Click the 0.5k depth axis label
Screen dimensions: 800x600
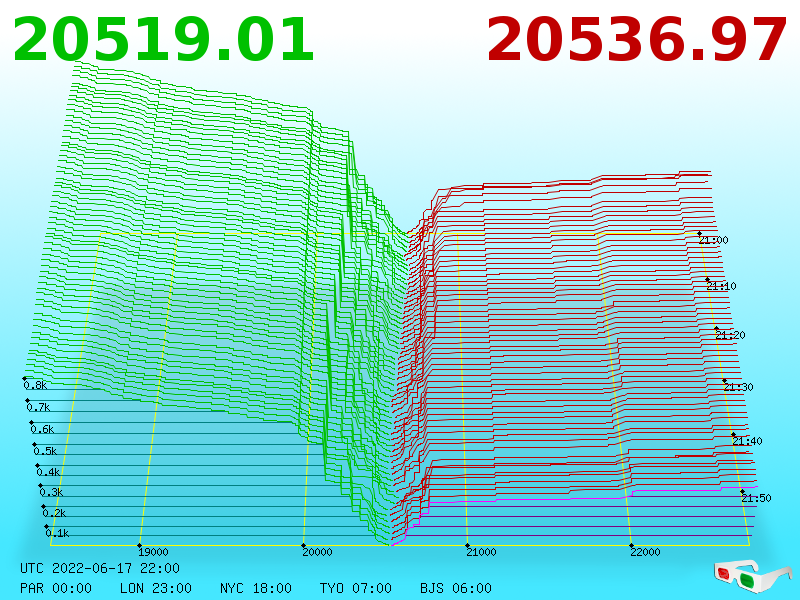point(45,451)
